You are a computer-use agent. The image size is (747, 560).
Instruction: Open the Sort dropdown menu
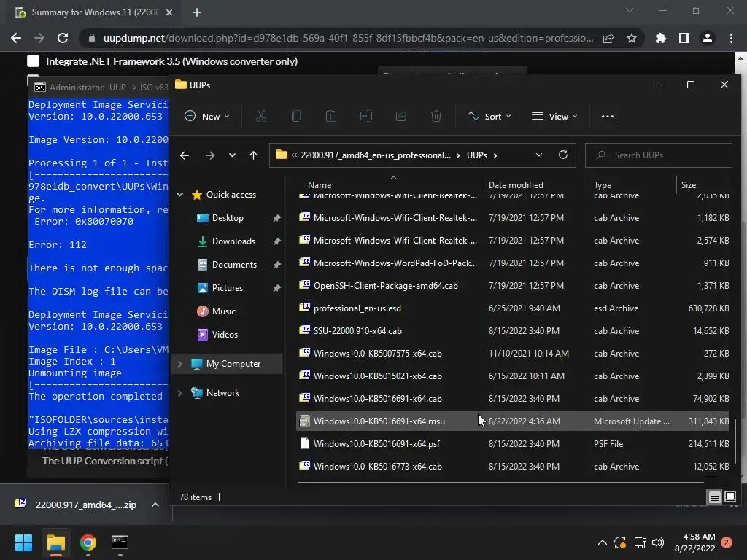pyautogui.click(x=489, y=116)
